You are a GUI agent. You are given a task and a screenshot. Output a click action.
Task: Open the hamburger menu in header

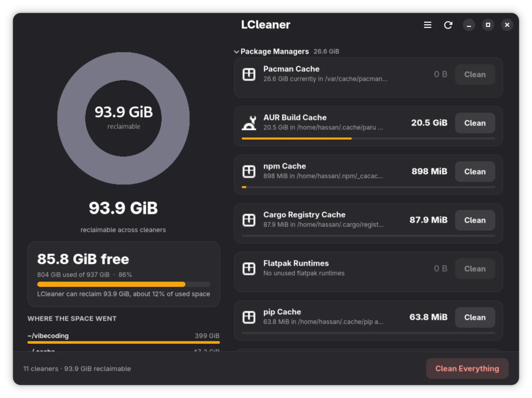(428, 25)
